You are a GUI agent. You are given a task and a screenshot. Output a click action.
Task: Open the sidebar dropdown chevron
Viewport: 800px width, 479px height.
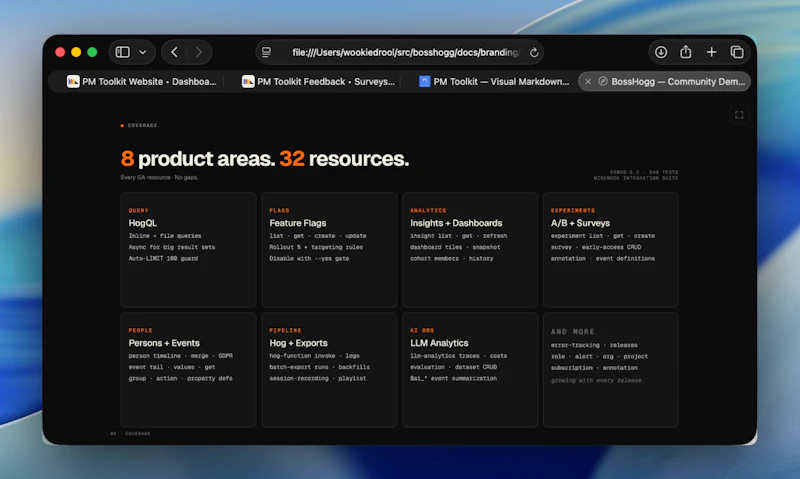(x=143, y=52)
